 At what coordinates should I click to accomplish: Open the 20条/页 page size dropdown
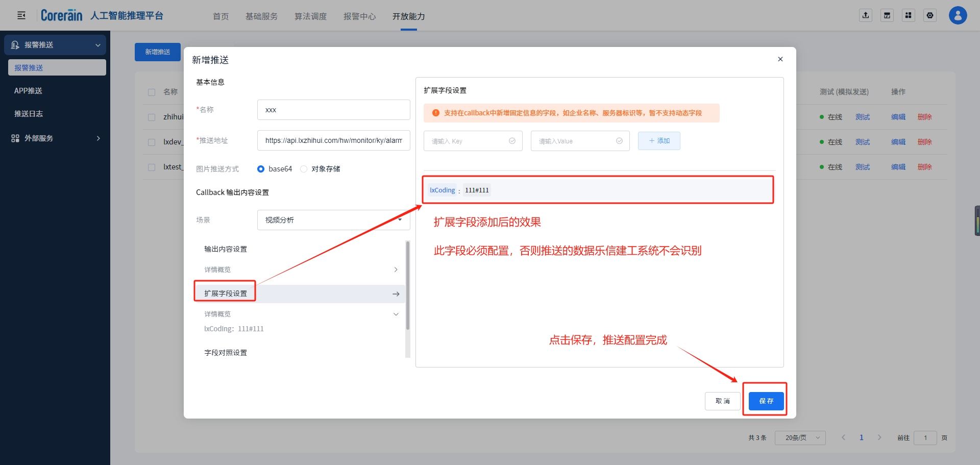click(x=800, y=438)
